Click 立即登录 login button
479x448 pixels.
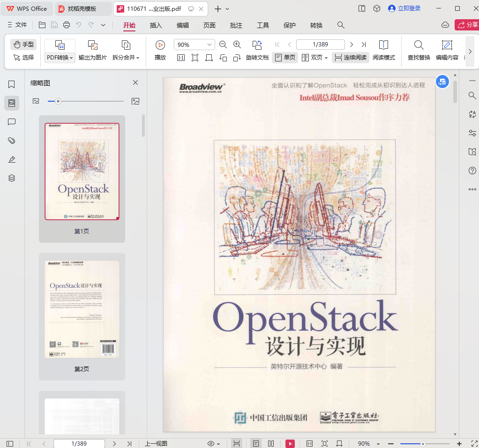coord(404,8)
